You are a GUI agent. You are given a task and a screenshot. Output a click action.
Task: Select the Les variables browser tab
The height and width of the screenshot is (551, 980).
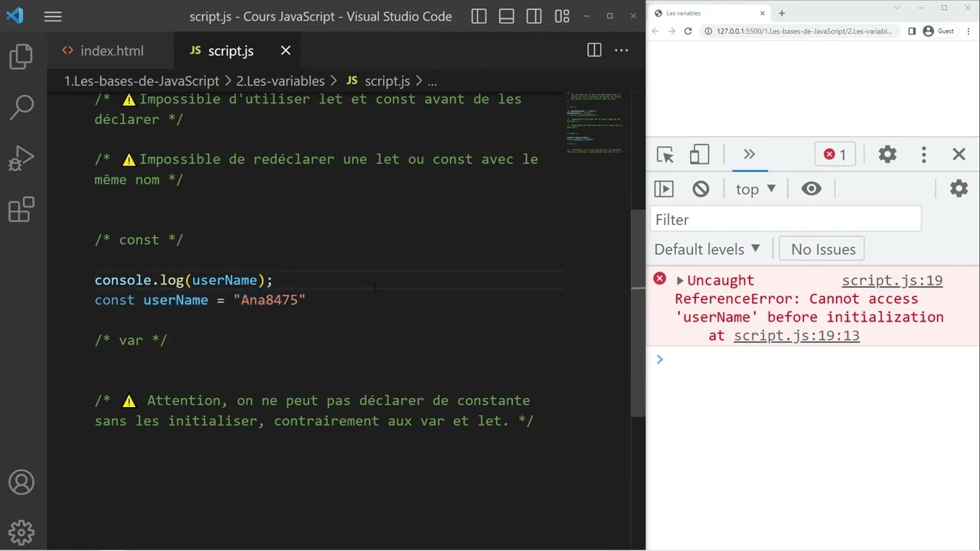(708, 13)
